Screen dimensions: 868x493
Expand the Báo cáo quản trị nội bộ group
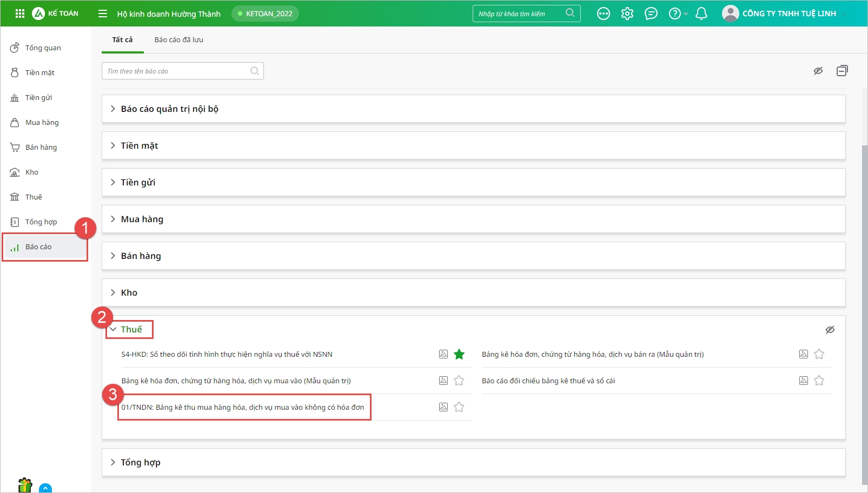(x=169, y=109)
